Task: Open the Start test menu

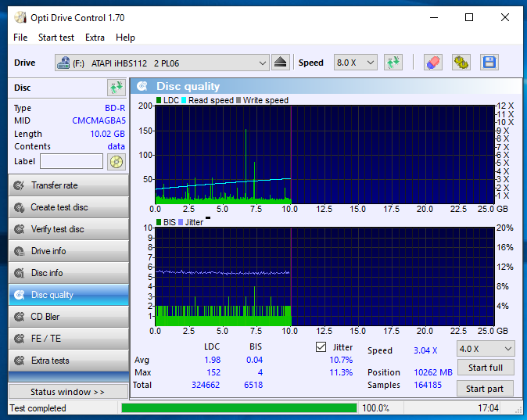Action: pos(56,38)
